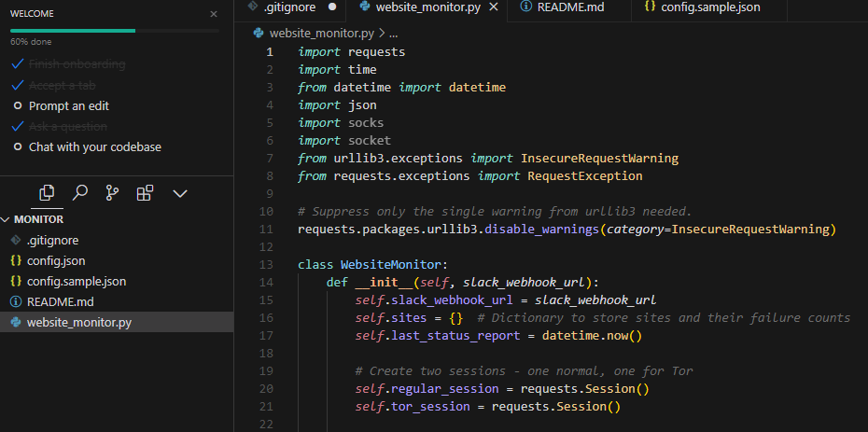
Task: Click the WELCOME panel title
Action: [x=32, y=14]
